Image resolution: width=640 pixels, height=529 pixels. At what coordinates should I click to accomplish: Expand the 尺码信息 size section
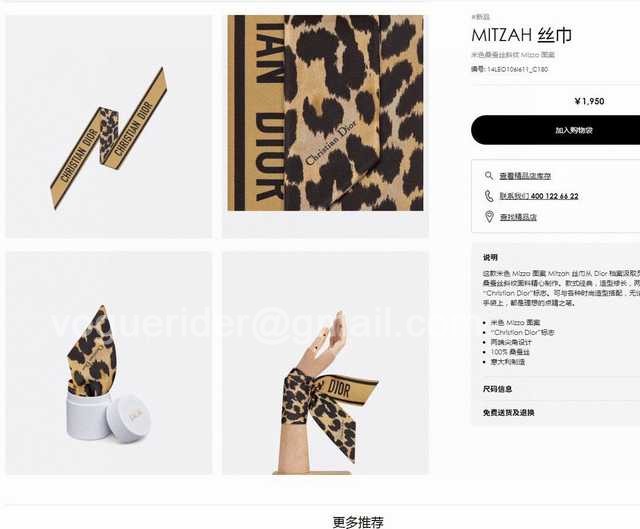point(497,389)
